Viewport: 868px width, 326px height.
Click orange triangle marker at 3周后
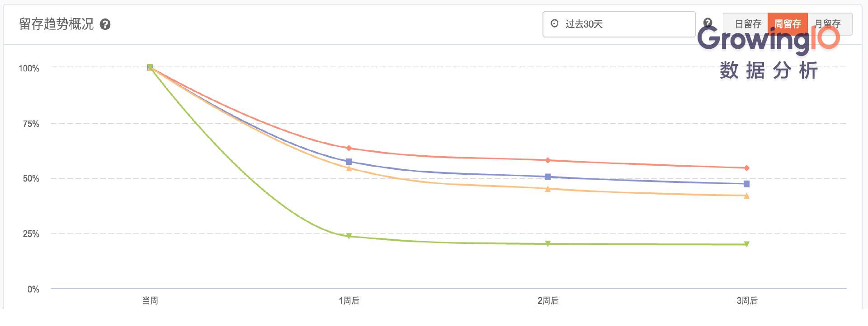tap(746, 196)
